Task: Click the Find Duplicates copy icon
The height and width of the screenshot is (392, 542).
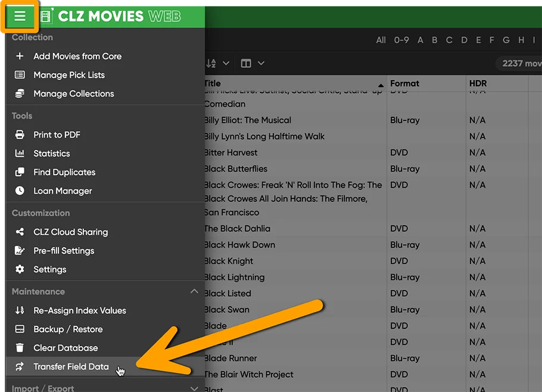Action: pyautogui.click(x=20, y=172)
